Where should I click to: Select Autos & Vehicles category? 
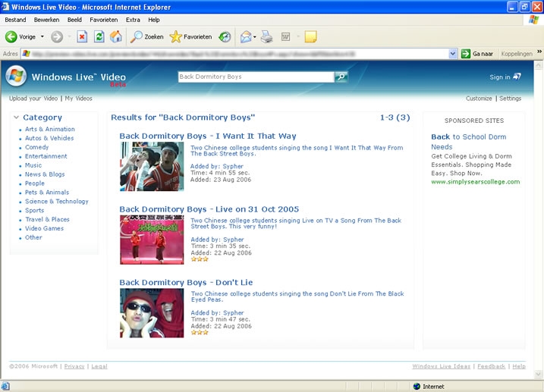tap(49, 138)
